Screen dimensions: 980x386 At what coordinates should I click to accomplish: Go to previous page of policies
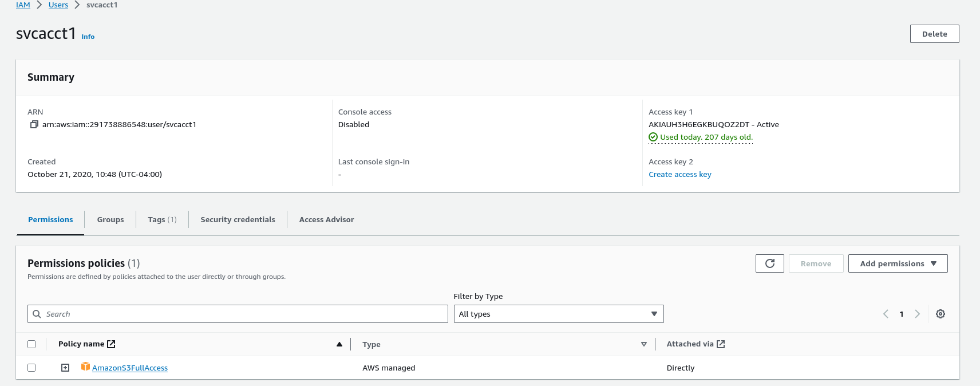tap(886, 314)
